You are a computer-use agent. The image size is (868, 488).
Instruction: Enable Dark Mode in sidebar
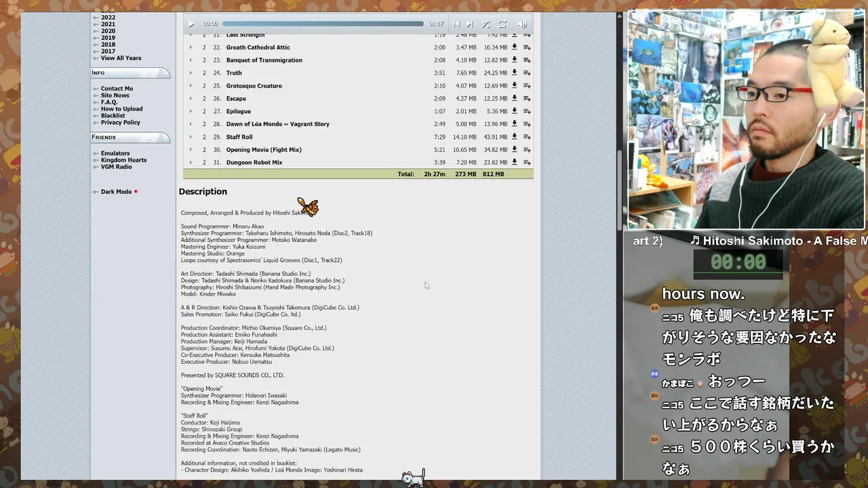[116, 192]
